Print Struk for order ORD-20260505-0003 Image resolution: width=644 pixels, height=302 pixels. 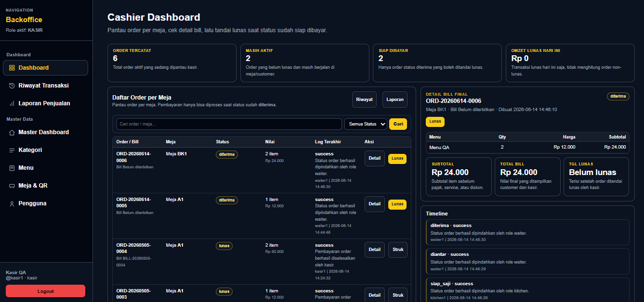click(x=398, y=295)
